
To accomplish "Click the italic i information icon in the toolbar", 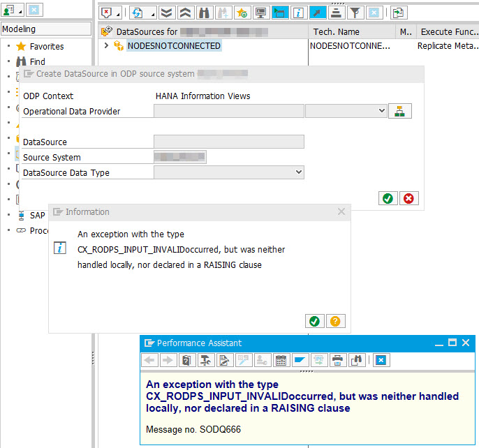I will pos(298,13).
